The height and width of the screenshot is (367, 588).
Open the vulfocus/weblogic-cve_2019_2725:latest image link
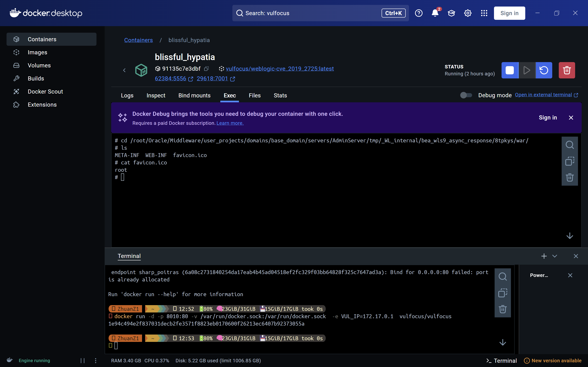click(x=280, y=69)
